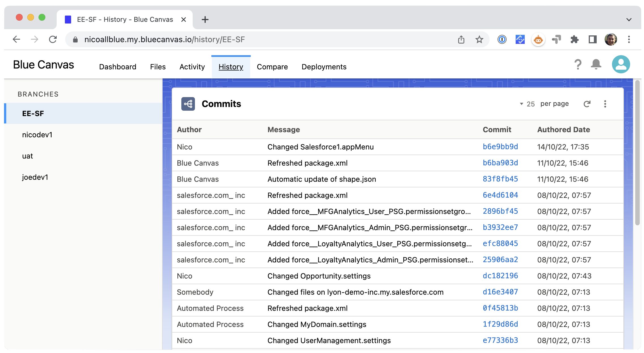
Task: Click the page vertical scrollbar
Action: 637,153
